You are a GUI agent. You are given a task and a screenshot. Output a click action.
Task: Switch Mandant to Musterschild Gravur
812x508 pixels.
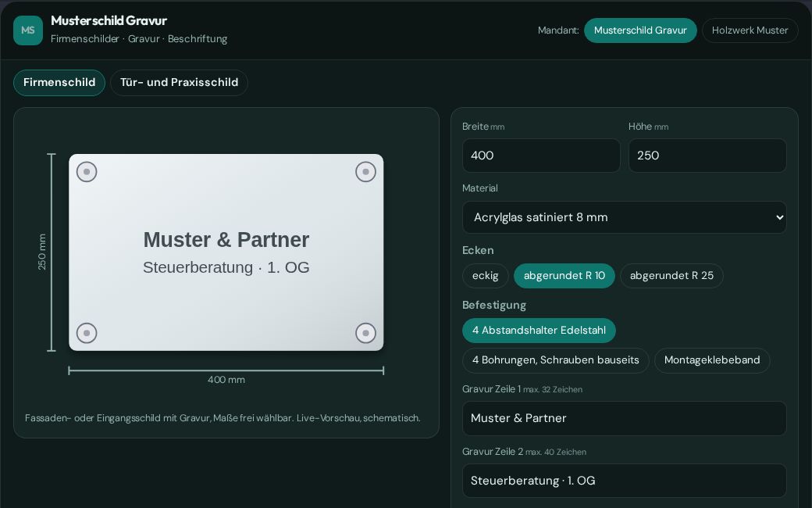tap(640, 30)
